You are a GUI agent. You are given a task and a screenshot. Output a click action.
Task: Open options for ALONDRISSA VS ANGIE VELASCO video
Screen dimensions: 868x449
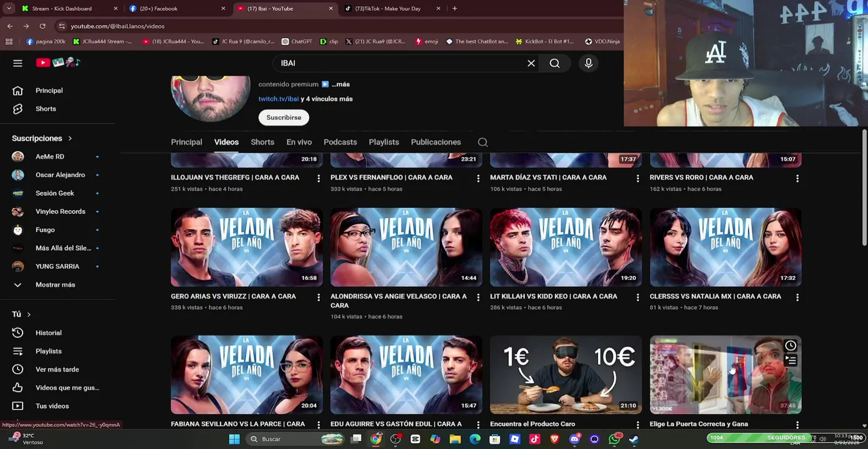click(x=478, y=297)
